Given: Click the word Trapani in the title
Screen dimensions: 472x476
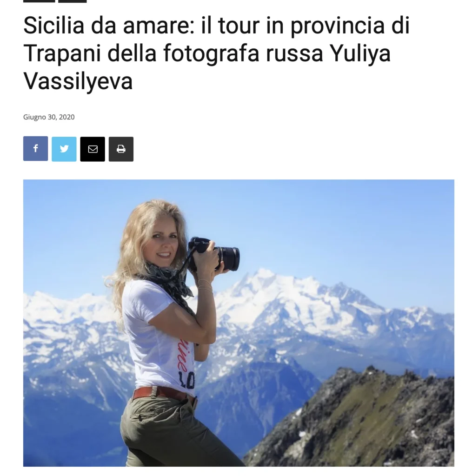Looking at the screenshot, I should coord(62,53).
